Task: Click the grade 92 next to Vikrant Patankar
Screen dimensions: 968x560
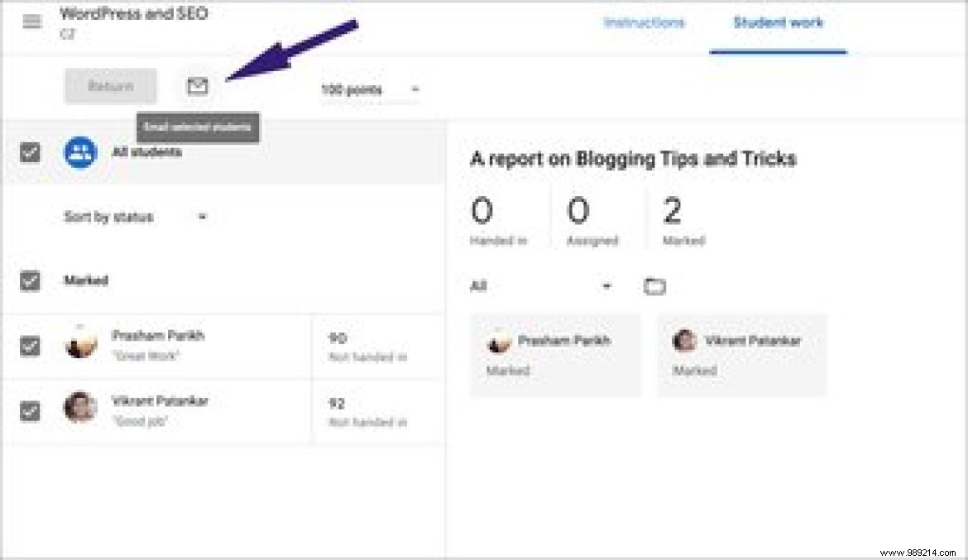Action: click(x=338, y=402)
